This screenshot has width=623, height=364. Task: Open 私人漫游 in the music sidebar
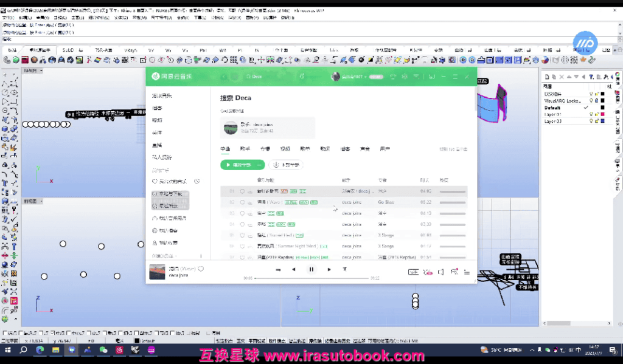pos(162,157)
